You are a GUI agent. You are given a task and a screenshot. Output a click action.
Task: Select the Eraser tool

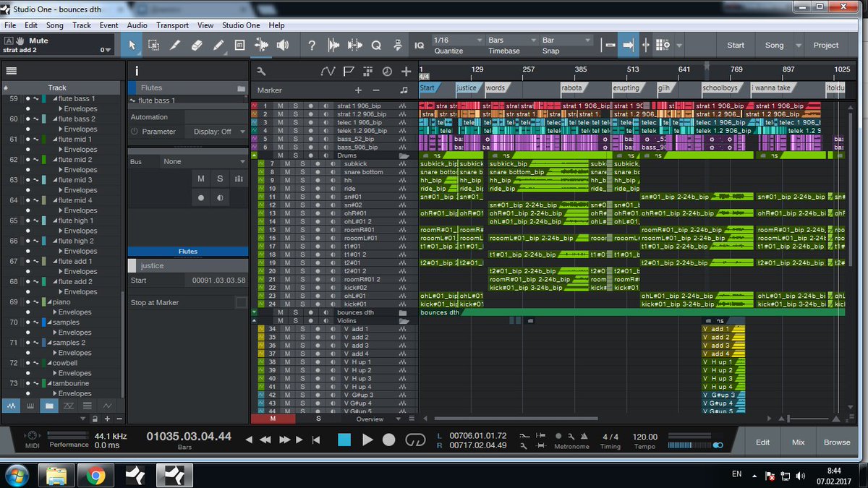(197, 46)
